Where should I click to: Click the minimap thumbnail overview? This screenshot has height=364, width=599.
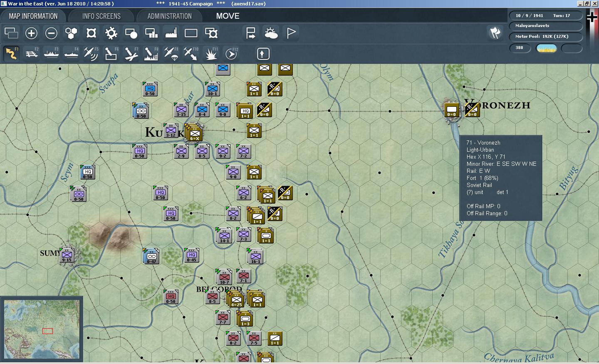point(42,330)
